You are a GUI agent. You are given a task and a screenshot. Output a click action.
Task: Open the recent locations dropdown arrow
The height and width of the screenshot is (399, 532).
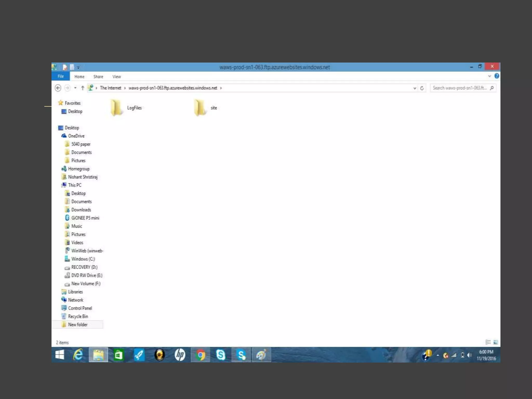[75, 88]
